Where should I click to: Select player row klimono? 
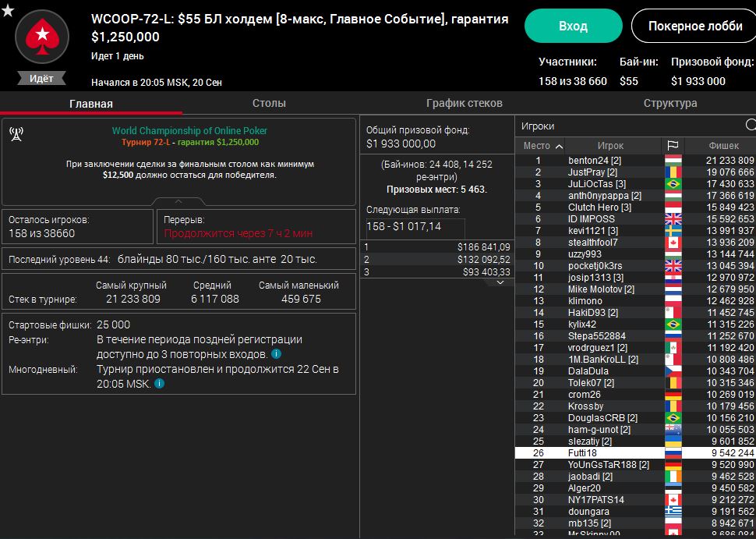635,300
